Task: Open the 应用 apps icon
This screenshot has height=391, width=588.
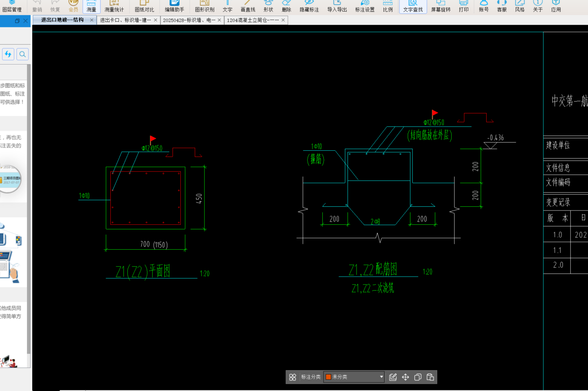Action: coord(556,6)
